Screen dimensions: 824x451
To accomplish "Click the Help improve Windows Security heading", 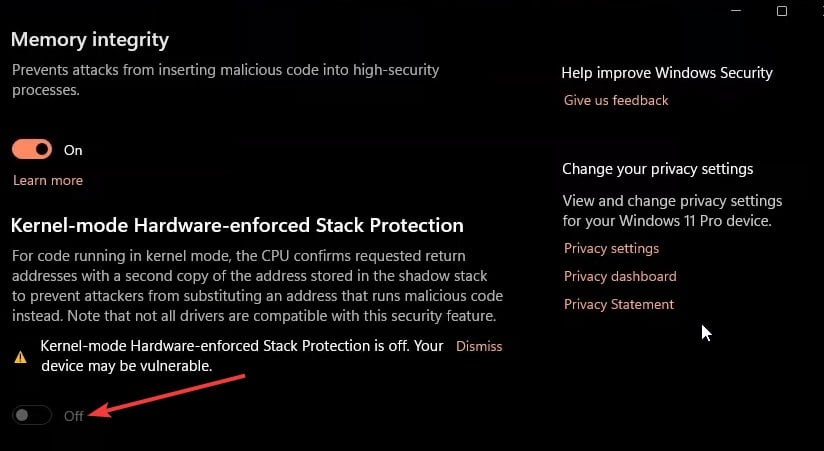I will (x=667, y=73).
